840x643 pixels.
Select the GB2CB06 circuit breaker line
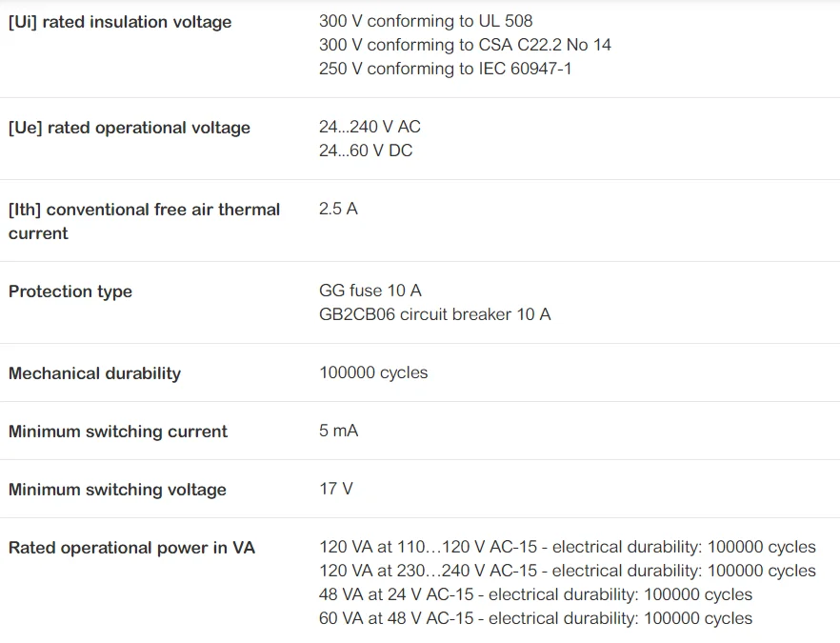(434, 314)
